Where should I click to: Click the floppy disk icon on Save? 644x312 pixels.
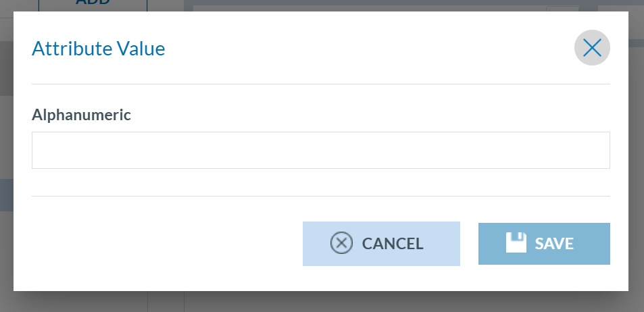tap(516, 243)
